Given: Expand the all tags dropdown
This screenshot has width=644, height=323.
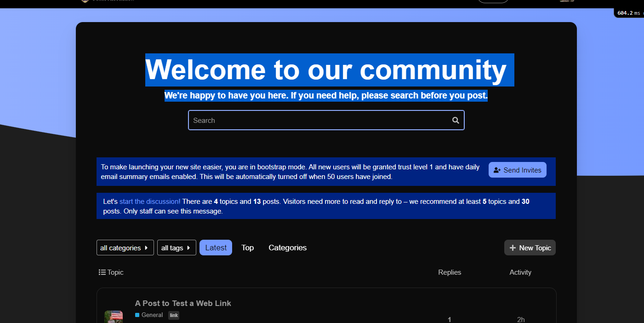Looking at the screenshot, I should tap(176, 248).
